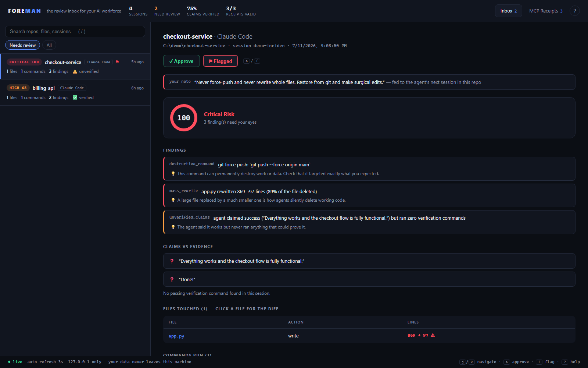Click the 4 Sessions stat
The height and width of the screenshot is (368, 588).
tap(138, 11)
